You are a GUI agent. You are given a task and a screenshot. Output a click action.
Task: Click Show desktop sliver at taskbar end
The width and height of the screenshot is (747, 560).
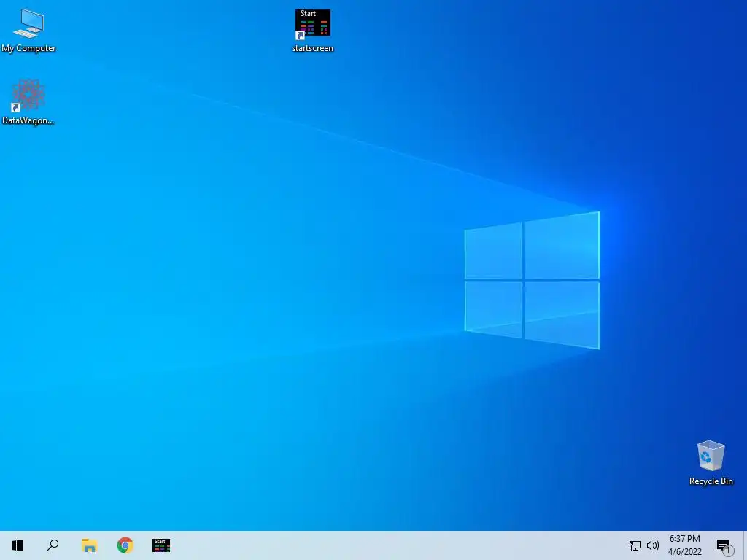(x=745, y=545)
